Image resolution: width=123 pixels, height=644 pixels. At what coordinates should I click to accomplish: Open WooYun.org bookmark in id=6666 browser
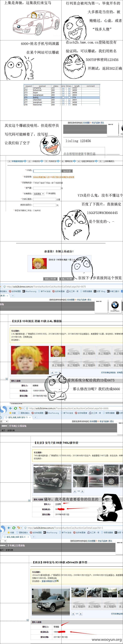52,413
